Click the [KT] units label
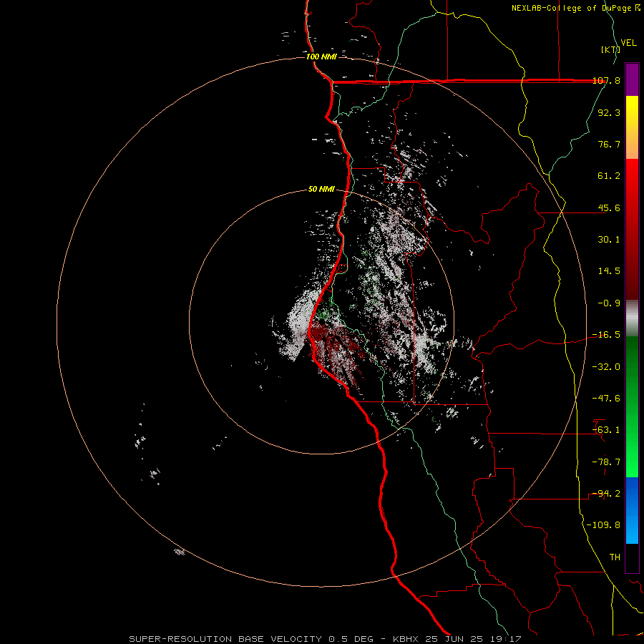 coord(611,49)
